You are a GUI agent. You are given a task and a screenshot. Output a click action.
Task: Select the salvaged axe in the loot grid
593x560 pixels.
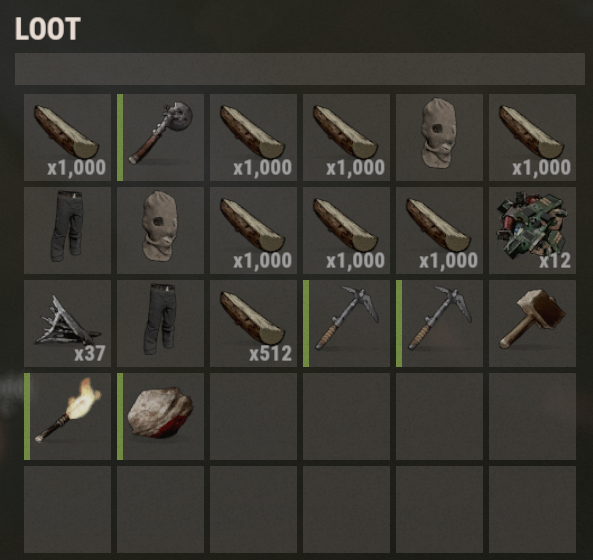[160, 137]
